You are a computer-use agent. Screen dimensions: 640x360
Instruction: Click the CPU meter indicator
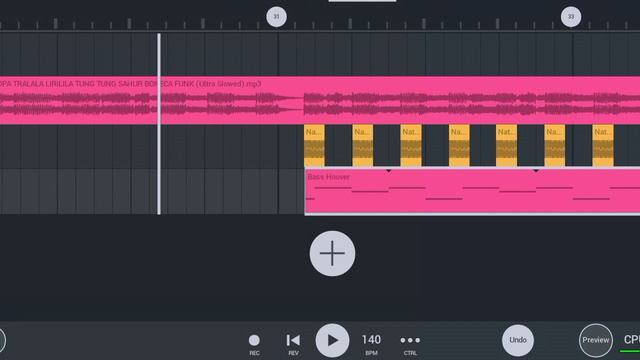631,342
